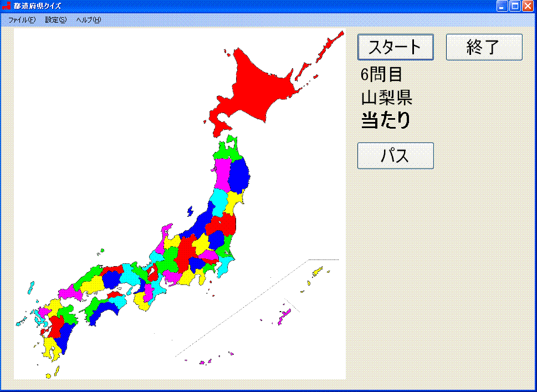The height and width of the screenshot is (392, 537).
Task: Click magenta Aichi prefecture on the map
Action: point(172,277)
